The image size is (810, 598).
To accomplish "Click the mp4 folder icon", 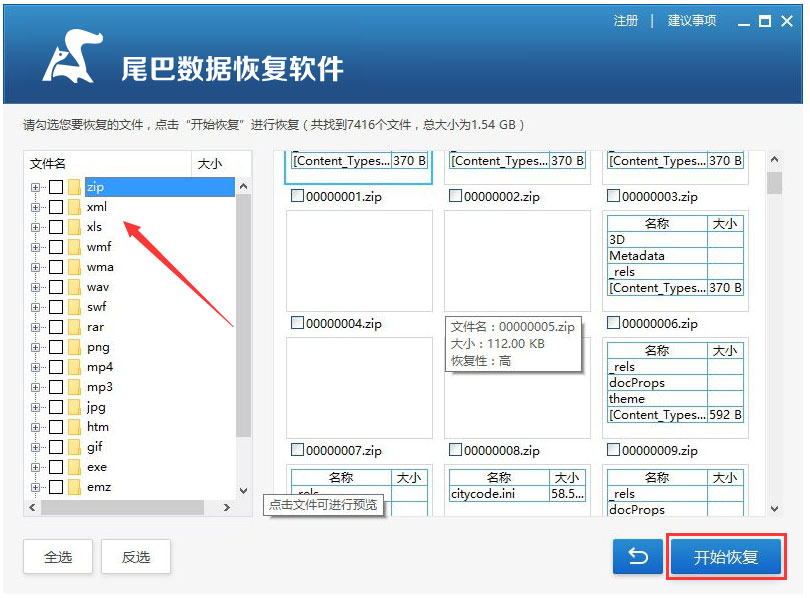I will (x=74, y=367).
